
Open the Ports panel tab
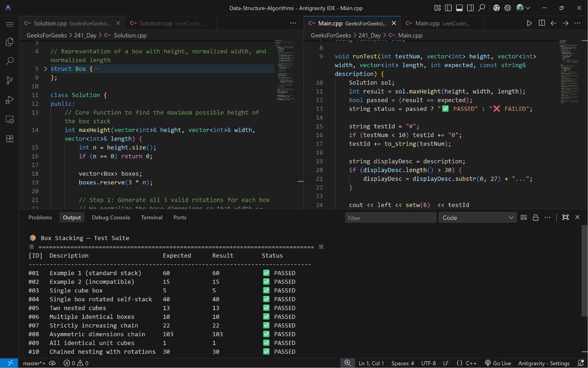click(180, 217)
